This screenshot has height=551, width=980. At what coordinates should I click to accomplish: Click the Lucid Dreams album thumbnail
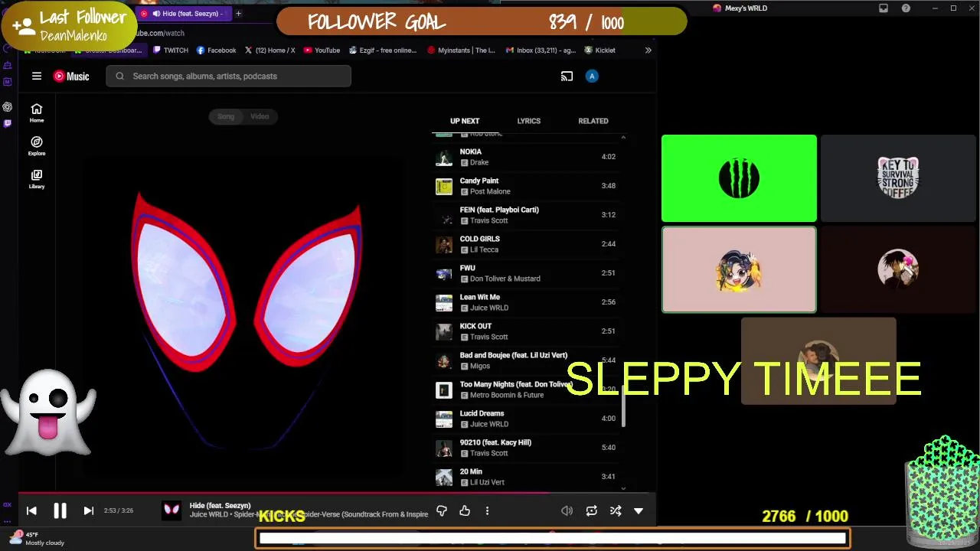point(444,419)
